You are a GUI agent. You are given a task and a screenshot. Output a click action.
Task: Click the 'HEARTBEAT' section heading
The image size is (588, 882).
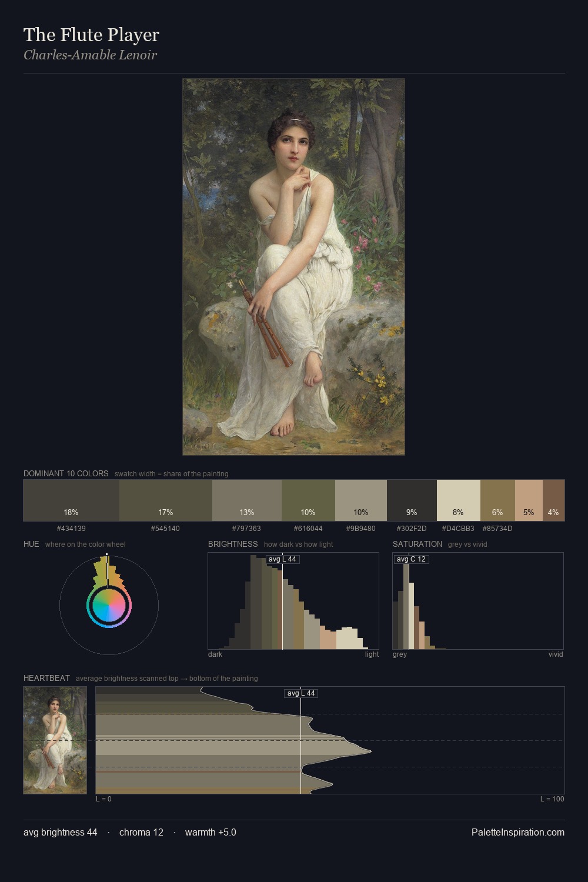(x=46, y=678)
